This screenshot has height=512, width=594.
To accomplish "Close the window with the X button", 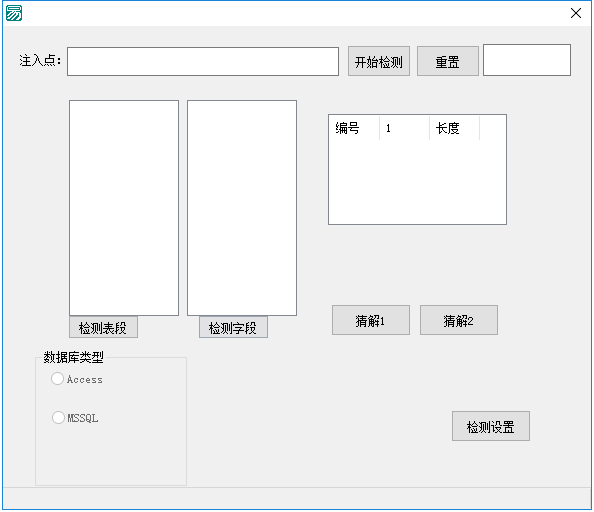I will (575, 13).
